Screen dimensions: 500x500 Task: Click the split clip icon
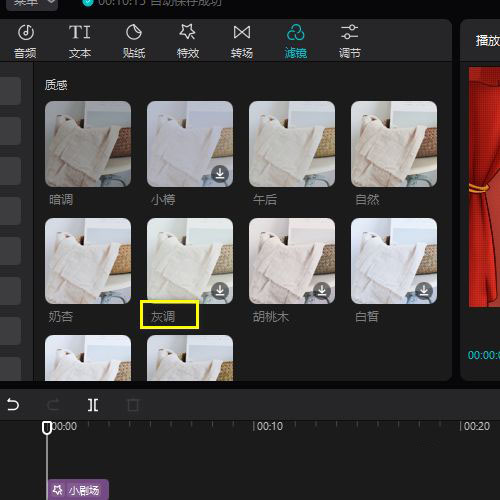[x=93, y=405]
